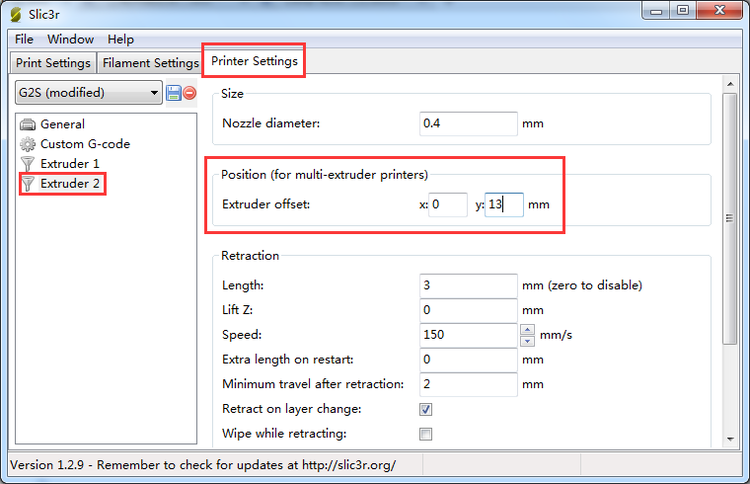Image resolution: width=750 pixels, height=484 pixels.
Task: Click the Wipe while retracting label
Action: coord(285,434)
